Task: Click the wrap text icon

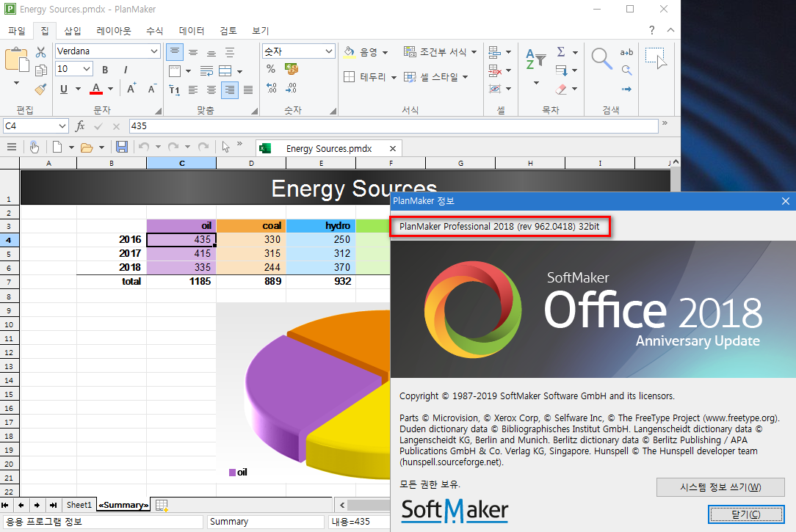Action: tap(206, 70)
